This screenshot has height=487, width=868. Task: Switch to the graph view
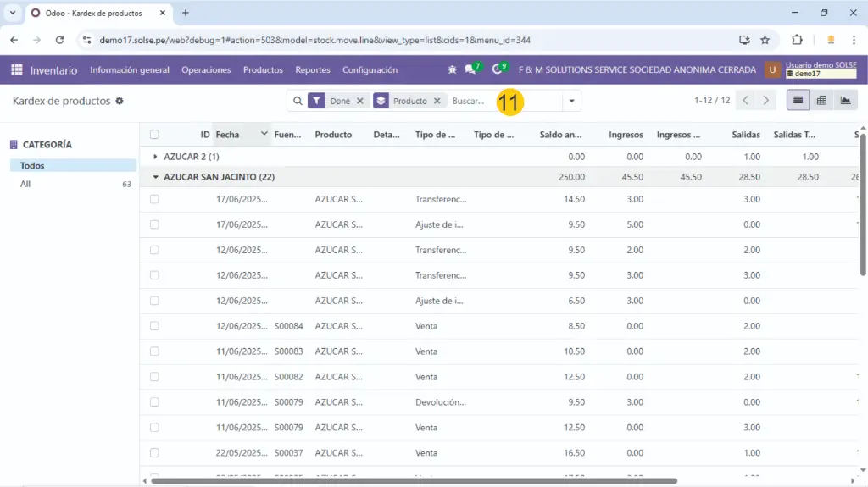(x=844, y=101)
